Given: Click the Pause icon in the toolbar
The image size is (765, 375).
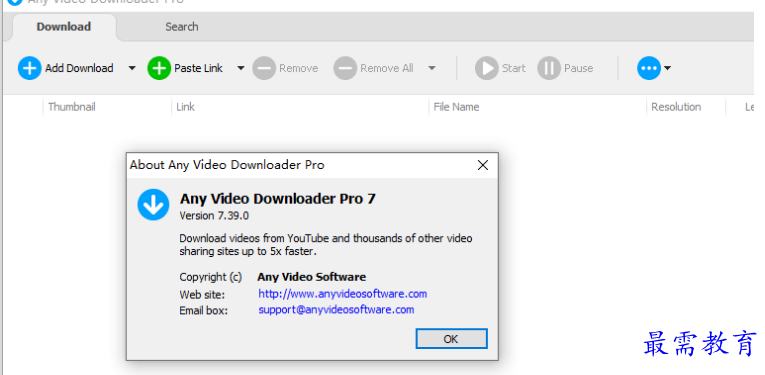Looking at the screenshot, I should pyautogui.click(x=549, y=68).
